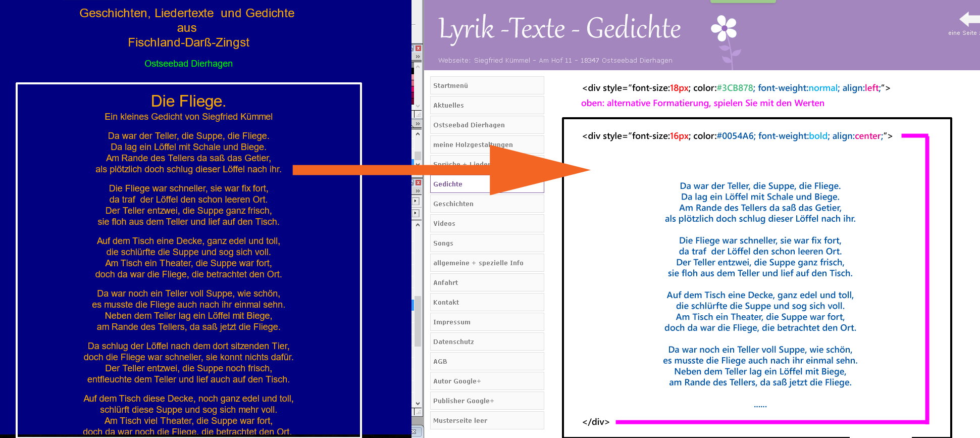
Task: Open the Startmenü navigation item
Action: pos(487,85)
